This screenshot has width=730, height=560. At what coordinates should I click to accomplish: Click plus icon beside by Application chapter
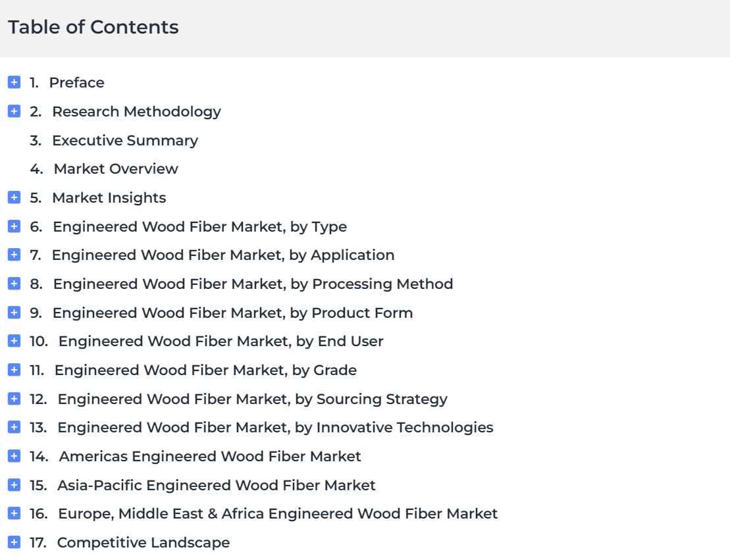point(14,255)
